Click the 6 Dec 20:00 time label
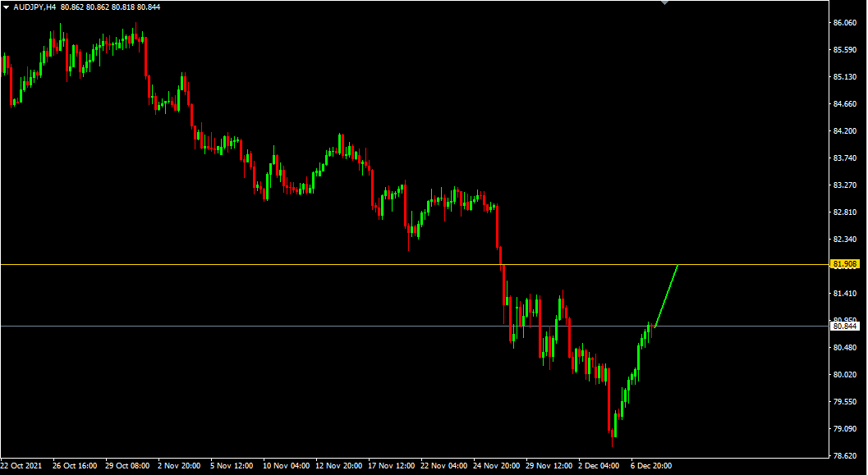The height and width of the screenshot is (475, 868). pyautogui.click(x=651, y=466)
